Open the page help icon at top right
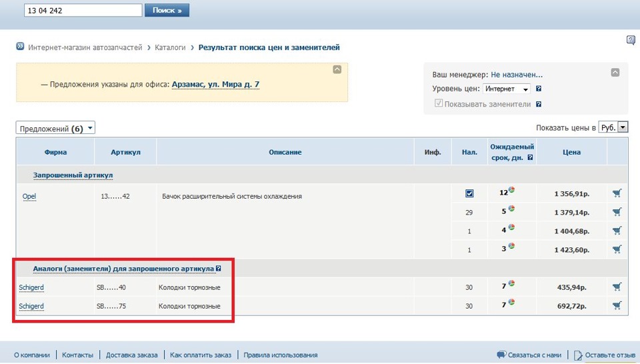This screenshot has height=364, width=640. 631,40
